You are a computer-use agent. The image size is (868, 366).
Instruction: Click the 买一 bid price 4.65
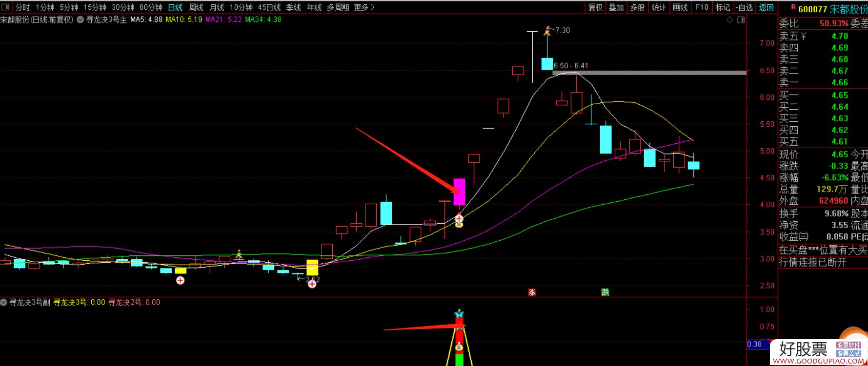click(x=840, y=96)
